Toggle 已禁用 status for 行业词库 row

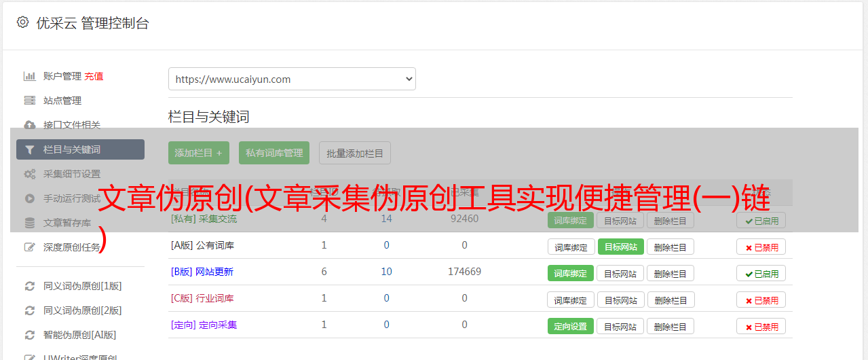tap(761, 300)
